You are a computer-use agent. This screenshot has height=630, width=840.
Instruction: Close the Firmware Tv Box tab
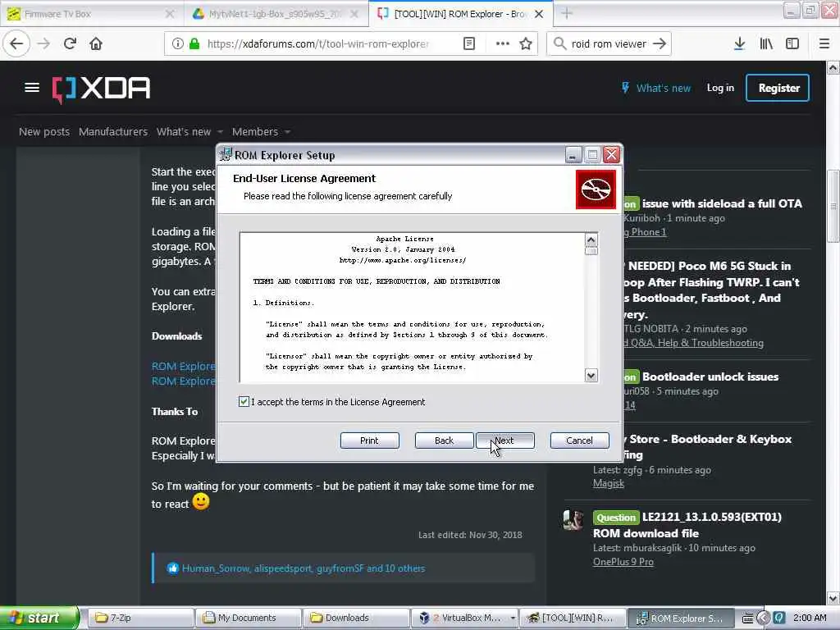tap(170, 14)
